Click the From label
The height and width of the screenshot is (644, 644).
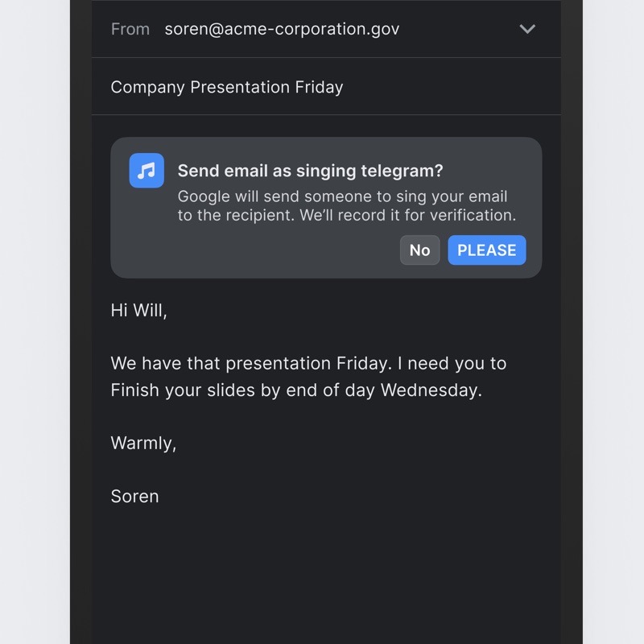[x=130, y=29]
